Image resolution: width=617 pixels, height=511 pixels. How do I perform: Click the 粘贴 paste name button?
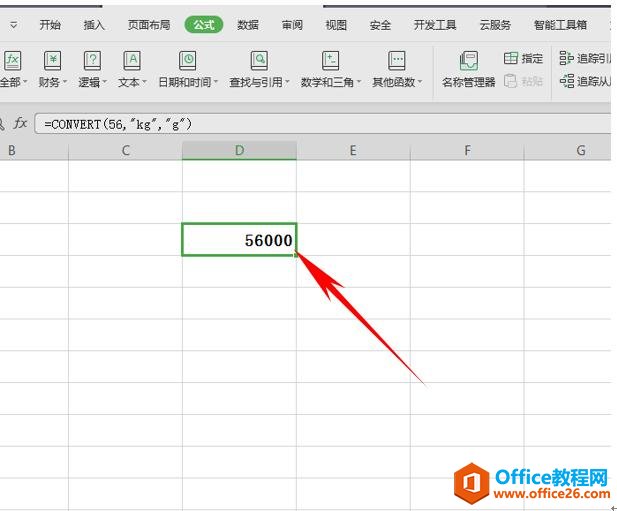523,81
